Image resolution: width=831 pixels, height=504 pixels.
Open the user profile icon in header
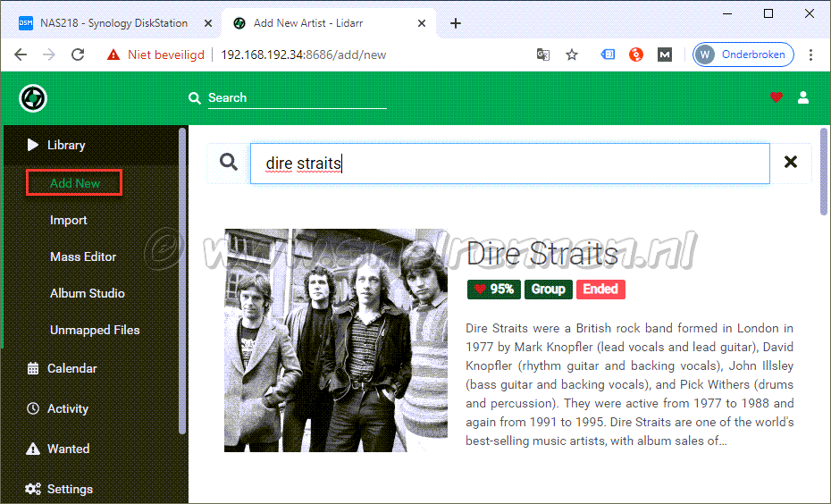803,97
